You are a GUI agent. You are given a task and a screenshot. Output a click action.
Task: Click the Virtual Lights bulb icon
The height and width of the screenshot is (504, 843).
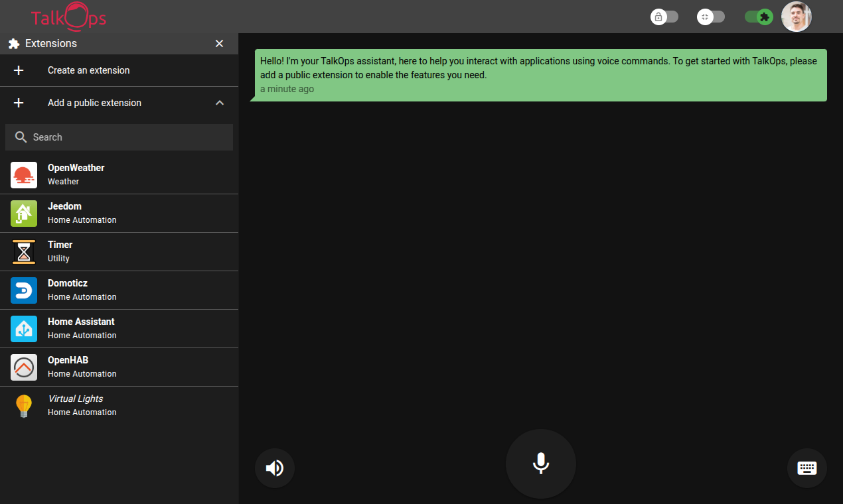(24, 406)
